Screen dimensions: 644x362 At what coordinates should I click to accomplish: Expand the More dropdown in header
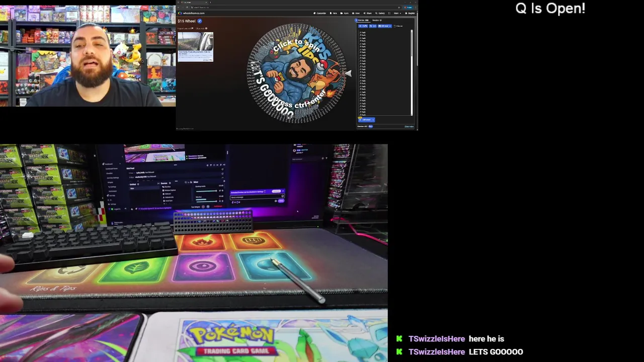pos(397,13)
